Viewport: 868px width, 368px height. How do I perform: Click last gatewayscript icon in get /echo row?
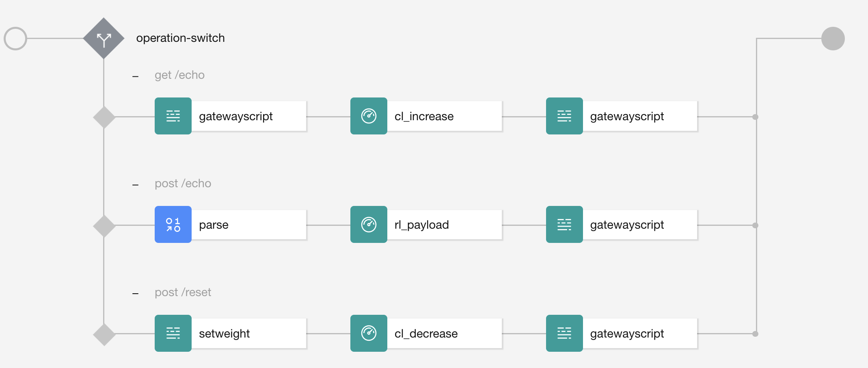click(564, 116)
